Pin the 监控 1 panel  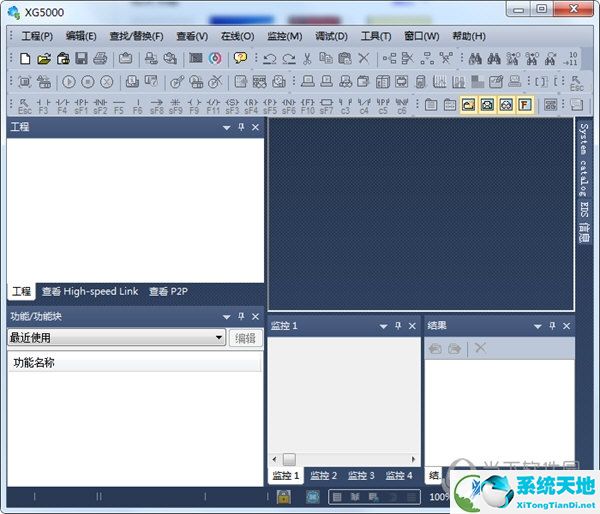[398, 326]
